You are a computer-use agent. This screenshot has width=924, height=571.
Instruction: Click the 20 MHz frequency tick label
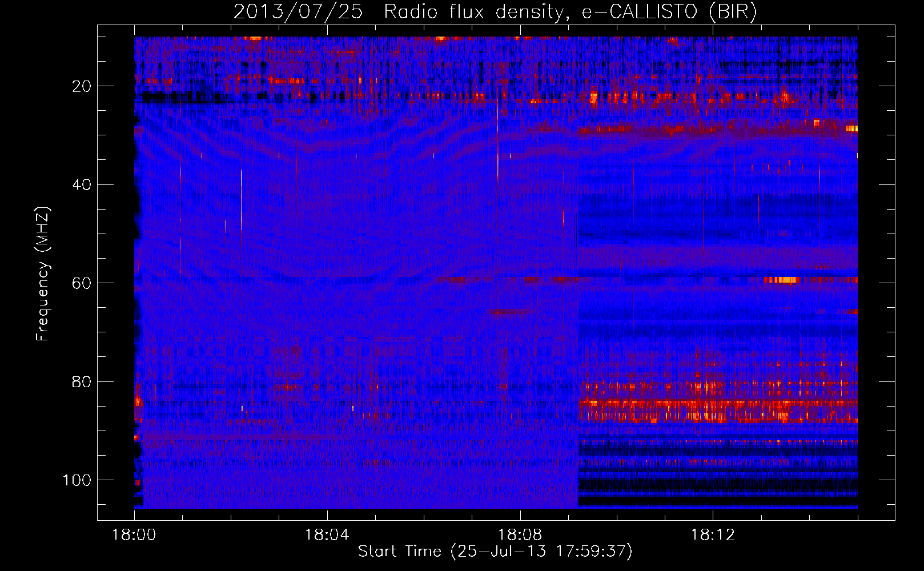point(82,86)
